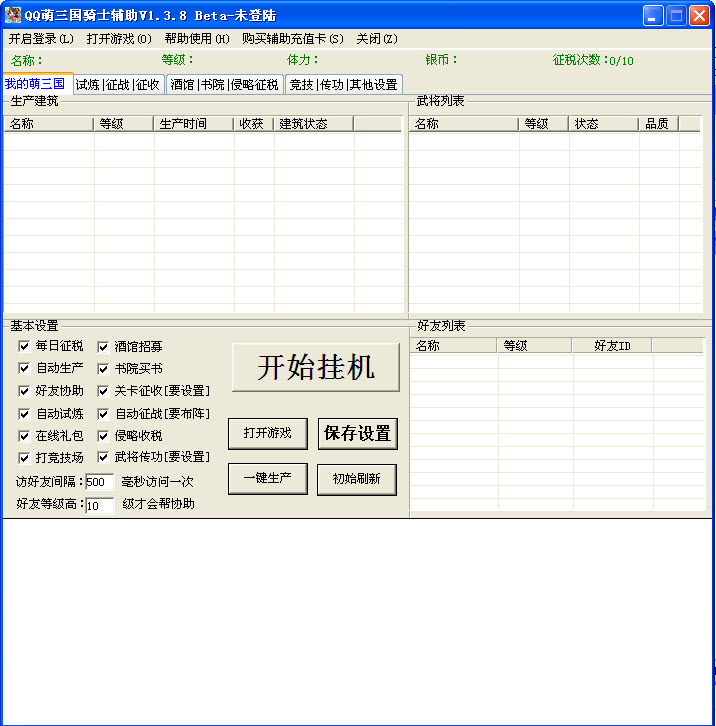
Task: Click 名称 column header in 生产建筑
Action: point(49,124)
